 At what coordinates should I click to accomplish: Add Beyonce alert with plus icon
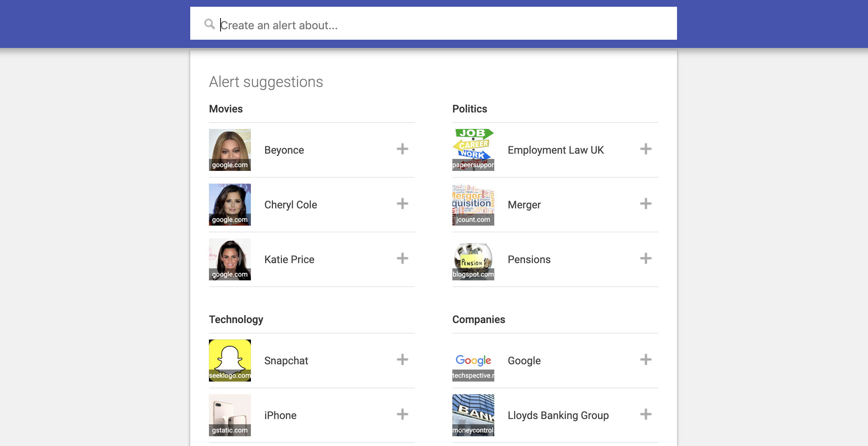pyautogui.click(x=403, y=149)
